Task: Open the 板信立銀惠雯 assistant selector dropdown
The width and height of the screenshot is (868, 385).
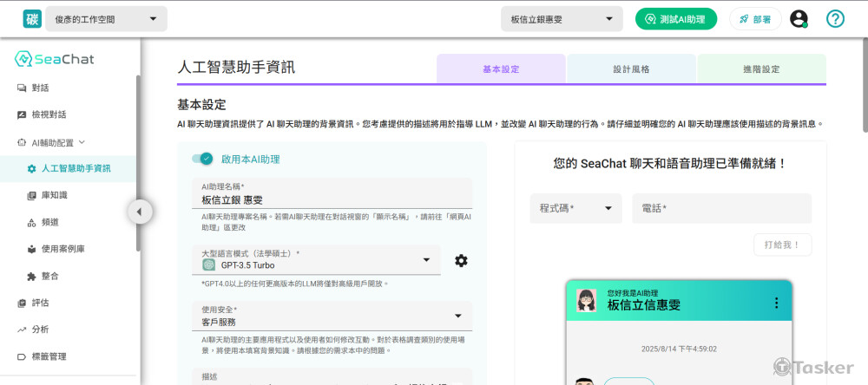Action: 562,19
